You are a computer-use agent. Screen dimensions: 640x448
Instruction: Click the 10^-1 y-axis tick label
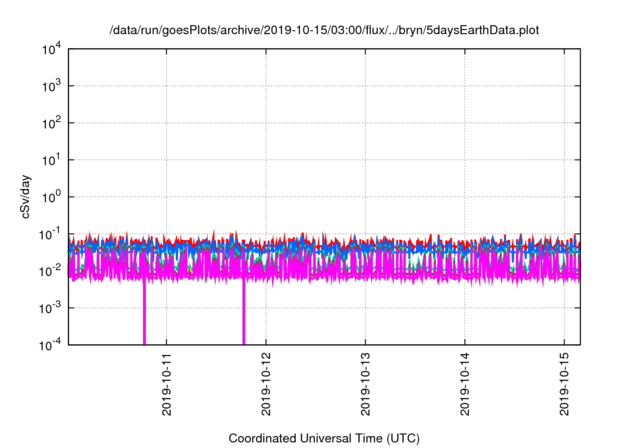click(50, 234)
